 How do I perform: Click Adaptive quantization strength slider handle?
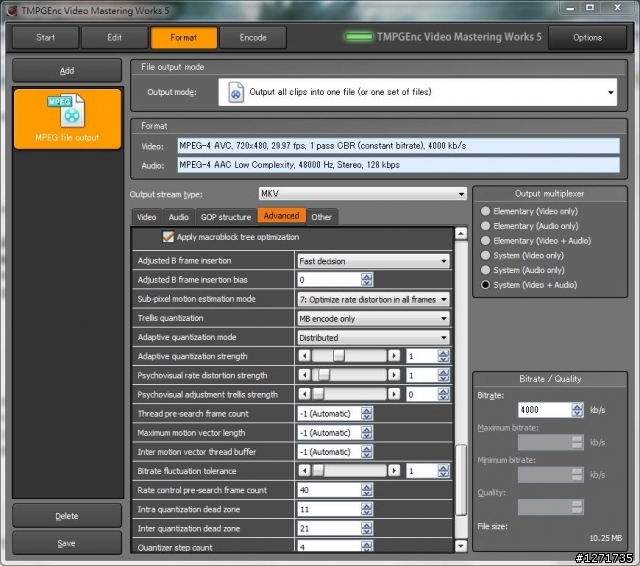338,356
